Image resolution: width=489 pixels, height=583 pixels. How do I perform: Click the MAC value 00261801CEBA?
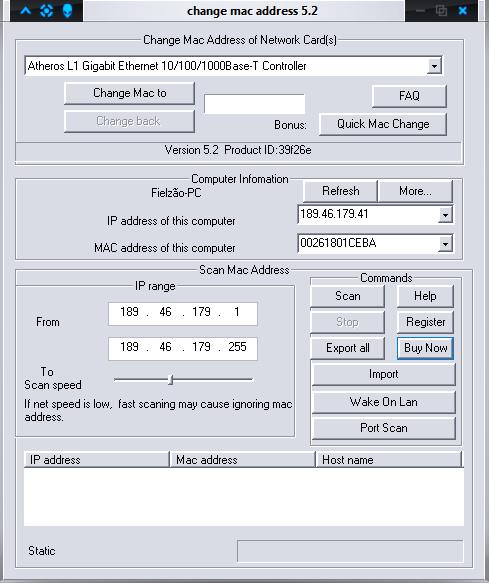pos(338,243)
